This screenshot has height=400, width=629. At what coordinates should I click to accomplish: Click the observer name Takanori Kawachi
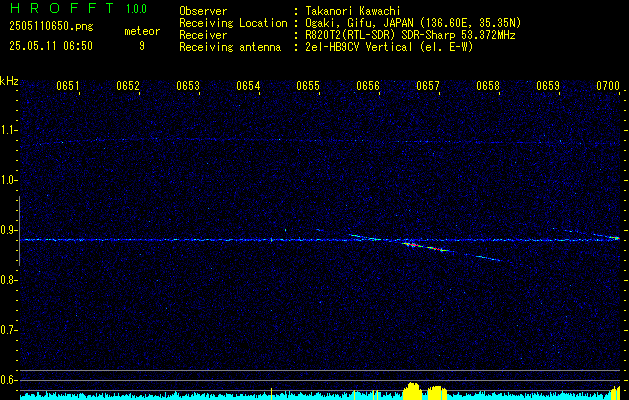click(353, 11)
